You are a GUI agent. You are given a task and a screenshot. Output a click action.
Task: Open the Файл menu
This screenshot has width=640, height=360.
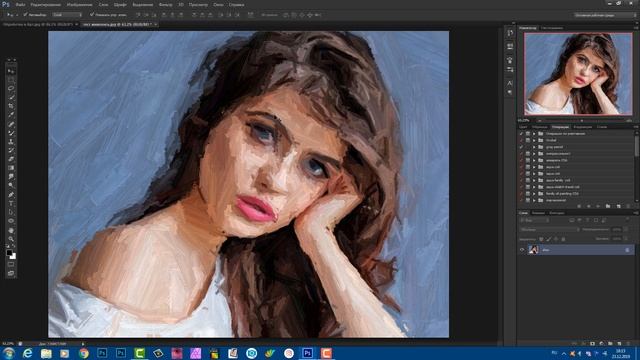(x=20, y=5)
